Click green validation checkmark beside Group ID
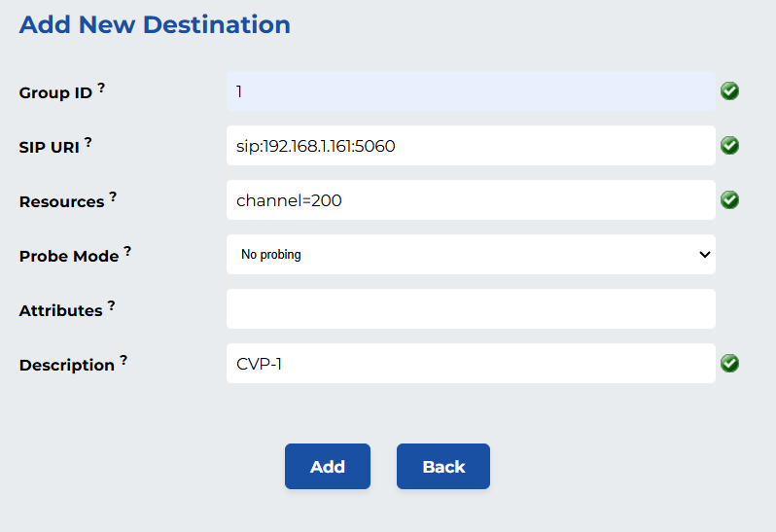This screenshot has width=776, height=532. click(x=729, y=91)
